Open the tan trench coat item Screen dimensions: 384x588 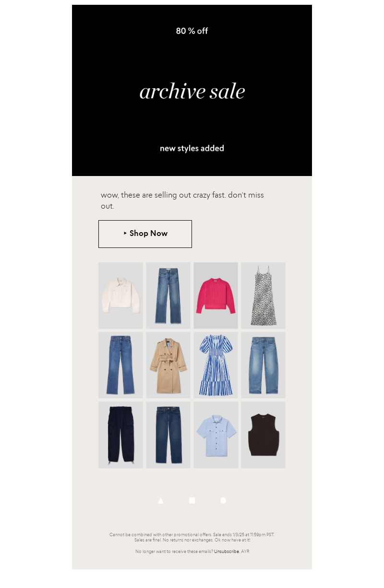point(168,365)
